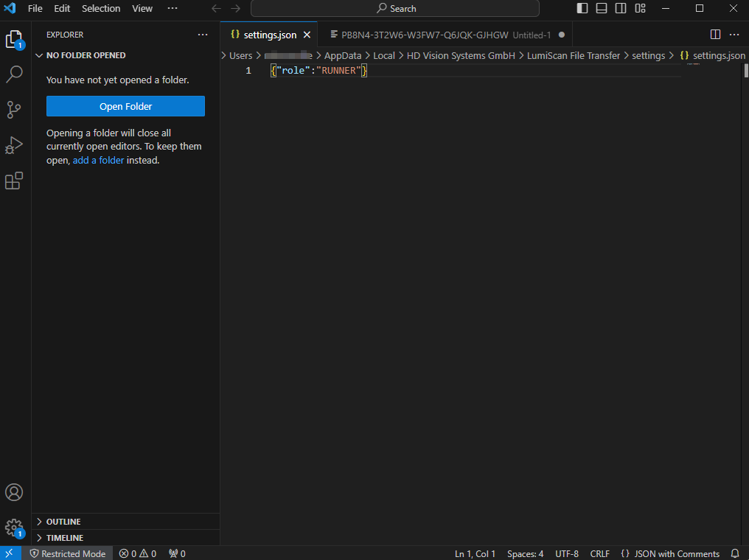Click the ports forwarded indicator
This screenshot has height=560, width=749.
click(177, 553)
